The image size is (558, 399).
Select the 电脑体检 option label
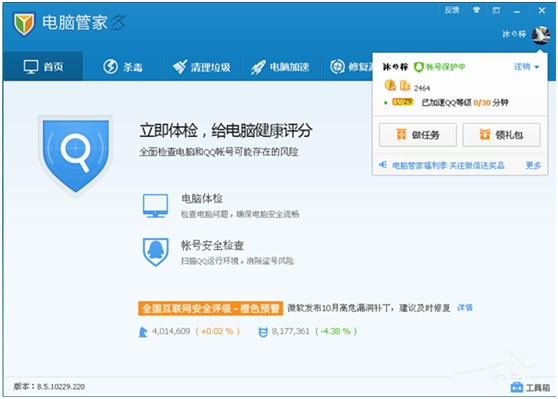(x=202, y=198)
